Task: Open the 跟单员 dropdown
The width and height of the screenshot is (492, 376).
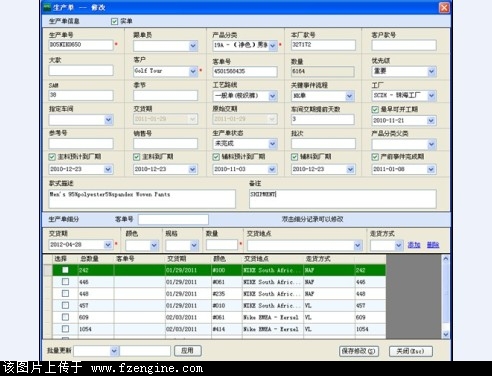Action: click(193, 45)
